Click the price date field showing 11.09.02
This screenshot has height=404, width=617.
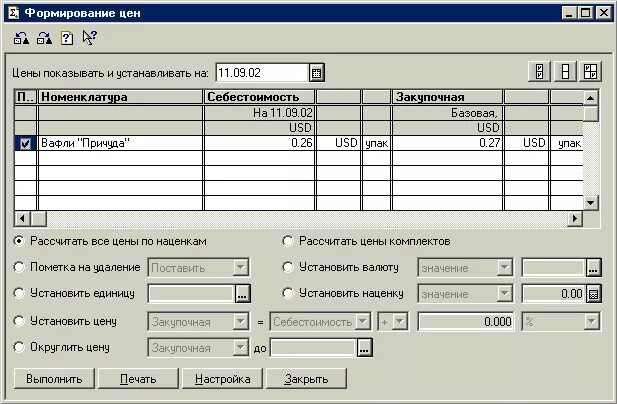pos(262,73)
